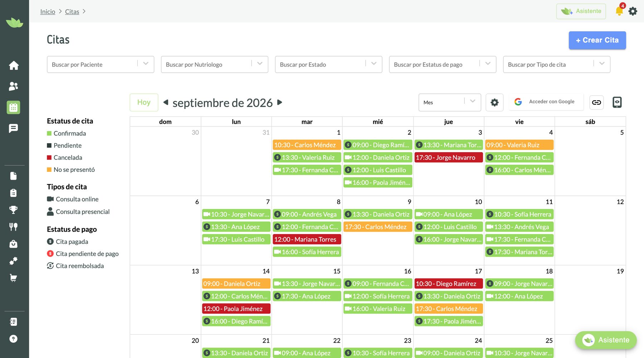
Task: Open the document file sidebar icon
Action: (14, 176)
